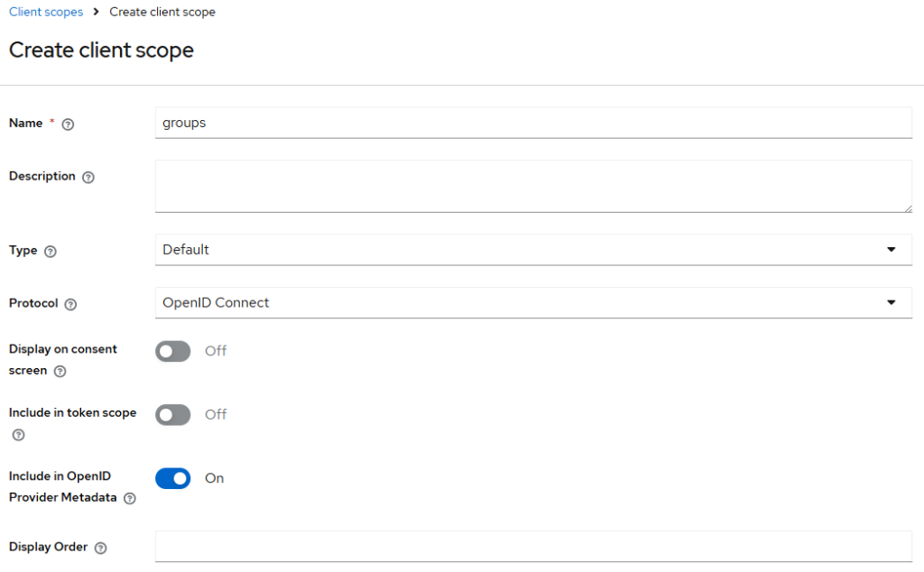Click the Display Order input field

point(532,546)
